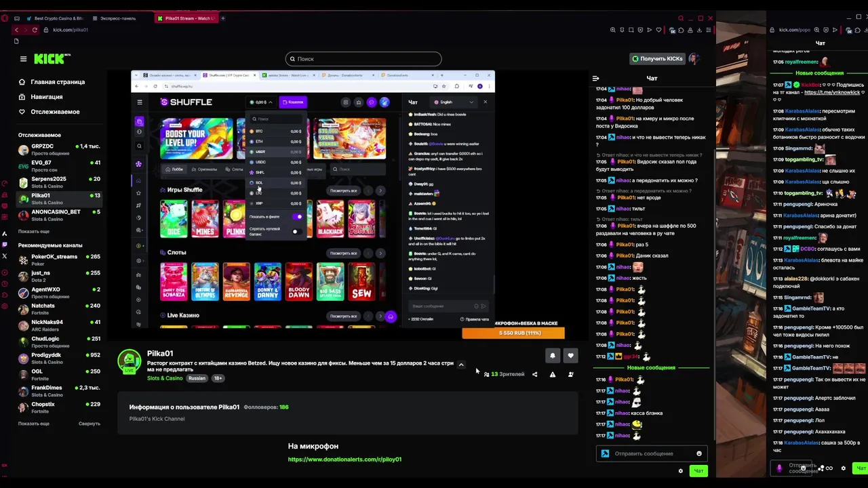This screenshot has height=488, width=868.
Task: Open MINES game thumbnail
Action: pos(205,219)
